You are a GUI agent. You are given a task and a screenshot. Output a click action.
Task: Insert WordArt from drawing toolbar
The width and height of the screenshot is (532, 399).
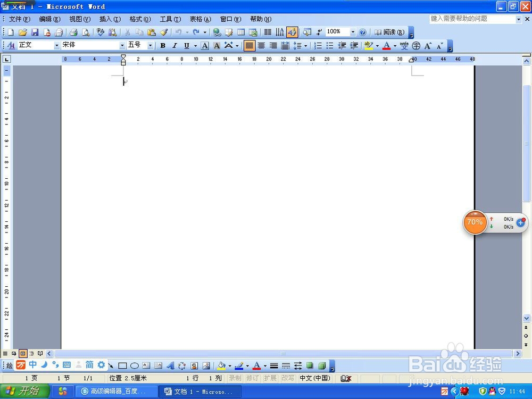pos(171,366)
